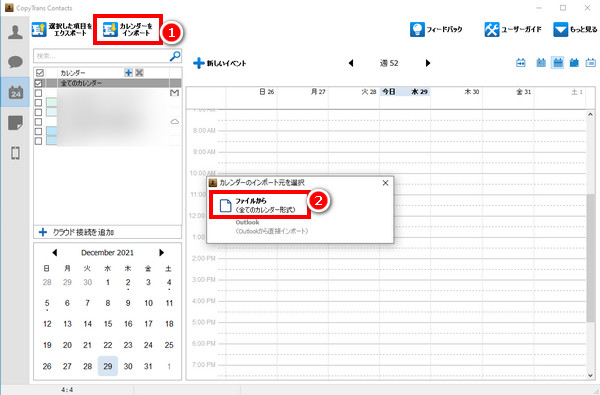Choose Outlook import option in dialog

click(272, 227)
